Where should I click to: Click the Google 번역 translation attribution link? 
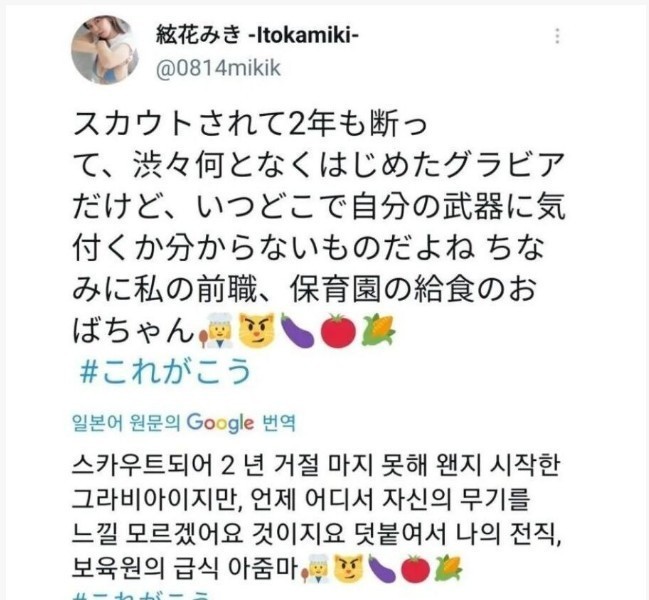click(184, 422)
